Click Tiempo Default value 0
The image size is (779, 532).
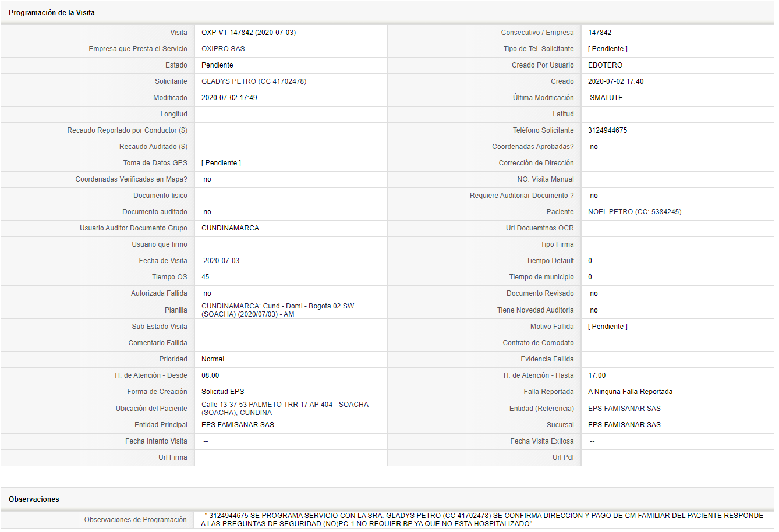point(590,261)
